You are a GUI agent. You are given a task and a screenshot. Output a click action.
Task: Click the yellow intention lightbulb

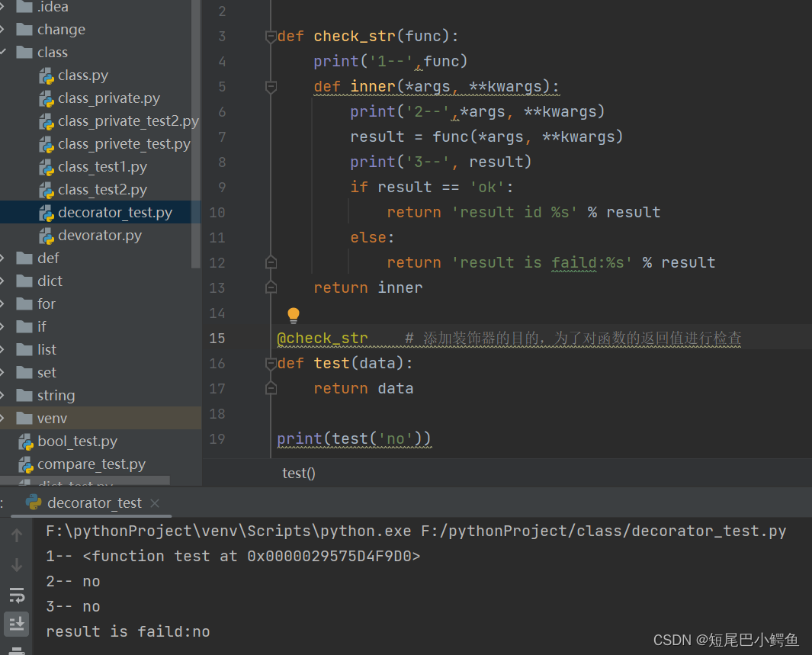(x=293, y=315)
